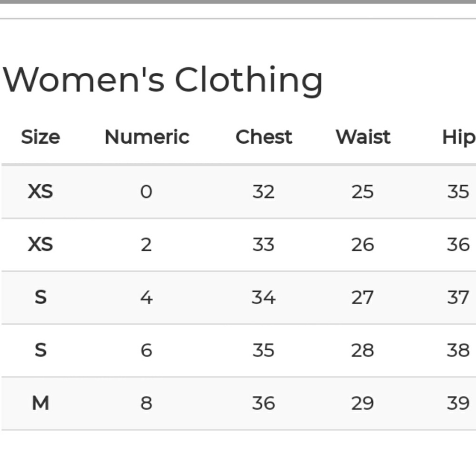Select the numeric size 0 cell
The image size is (476, 476).
146,192
